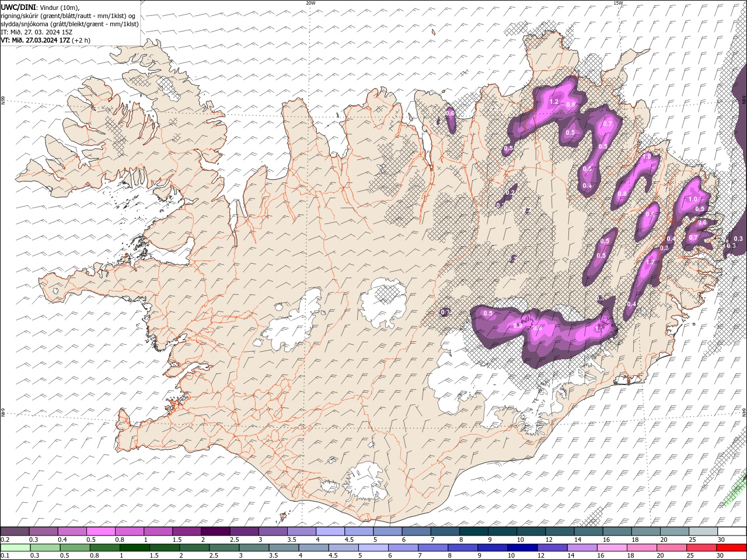Pick the pale green 0.1 swatch, lower scale
The image size is (747, 560).
pos(15,548)
